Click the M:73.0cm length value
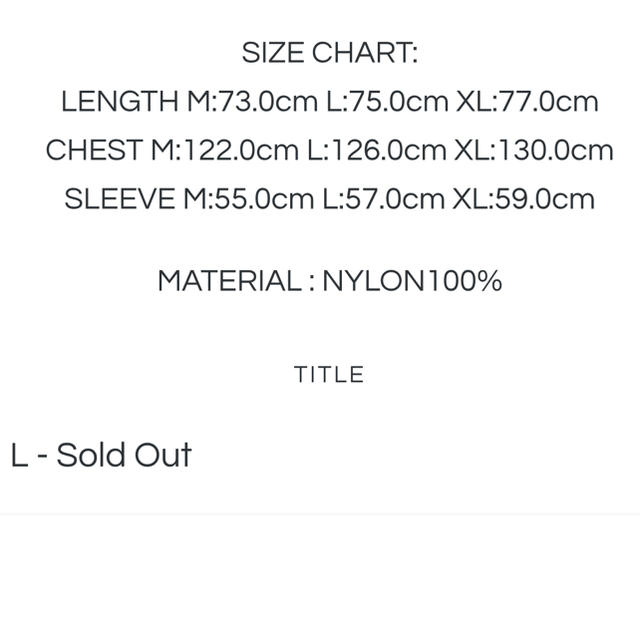 click(x=252, y=101)
